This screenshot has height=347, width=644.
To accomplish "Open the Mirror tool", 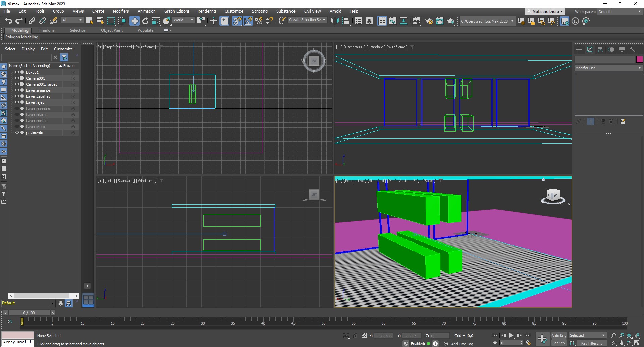I will (x=335, y=21).
